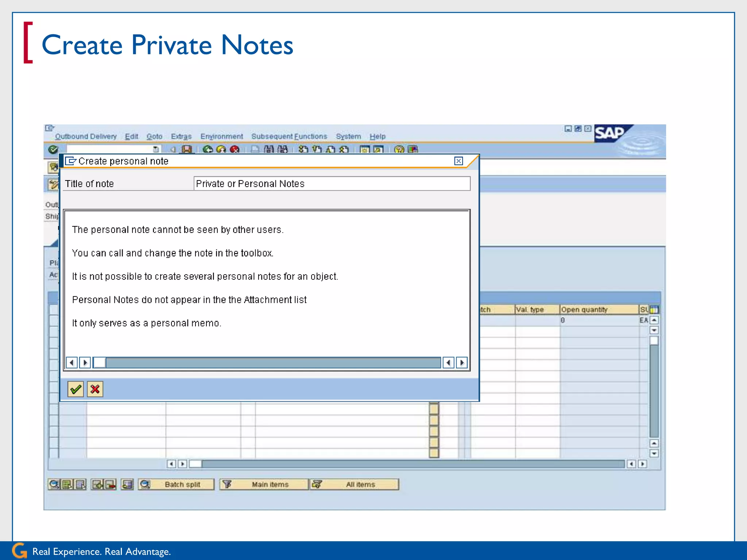This screenshot has width=747, height=560.
Task: Open the Extras menu
Action: [181, 136]
